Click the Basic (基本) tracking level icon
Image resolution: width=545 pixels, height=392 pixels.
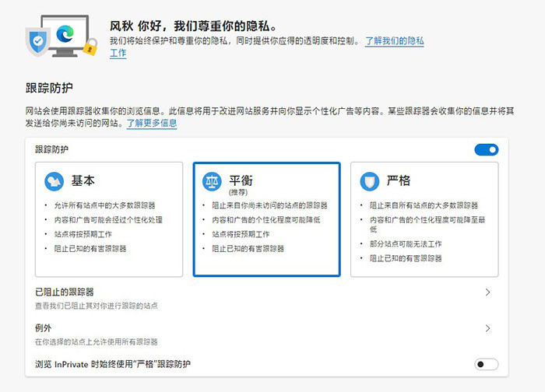point(54,181)
